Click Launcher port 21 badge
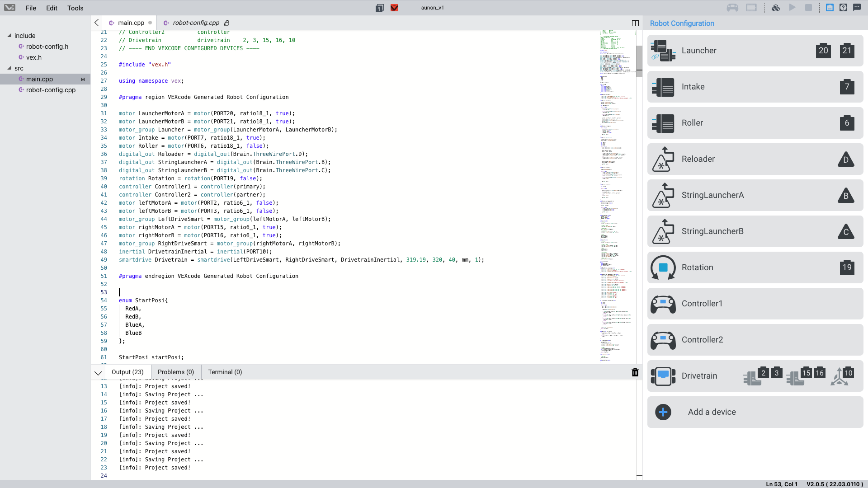 [847, 51]
